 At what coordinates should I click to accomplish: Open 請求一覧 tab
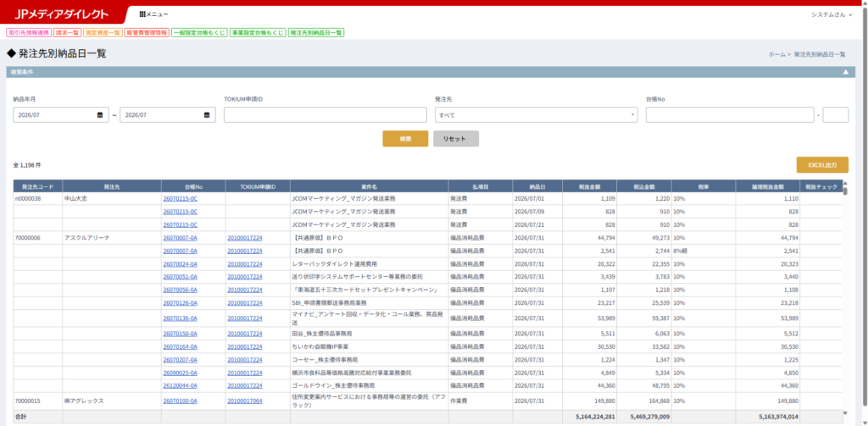click(x=68, y=33)
